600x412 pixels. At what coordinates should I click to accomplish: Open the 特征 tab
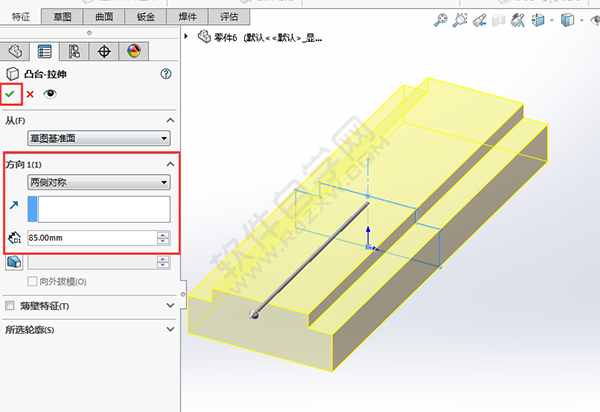pyautogui.click(x=21, y=17)
